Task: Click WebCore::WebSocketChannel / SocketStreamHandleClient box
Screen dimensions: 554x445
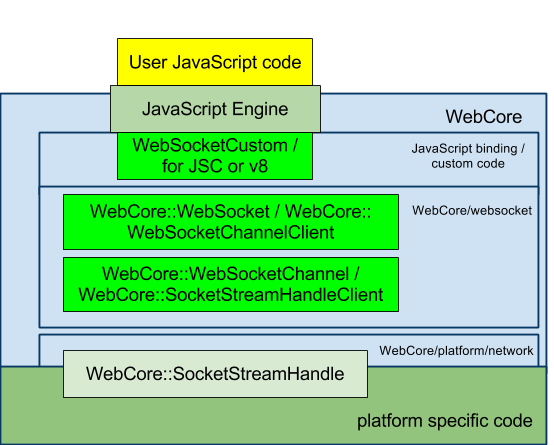Action: point(231,285)
